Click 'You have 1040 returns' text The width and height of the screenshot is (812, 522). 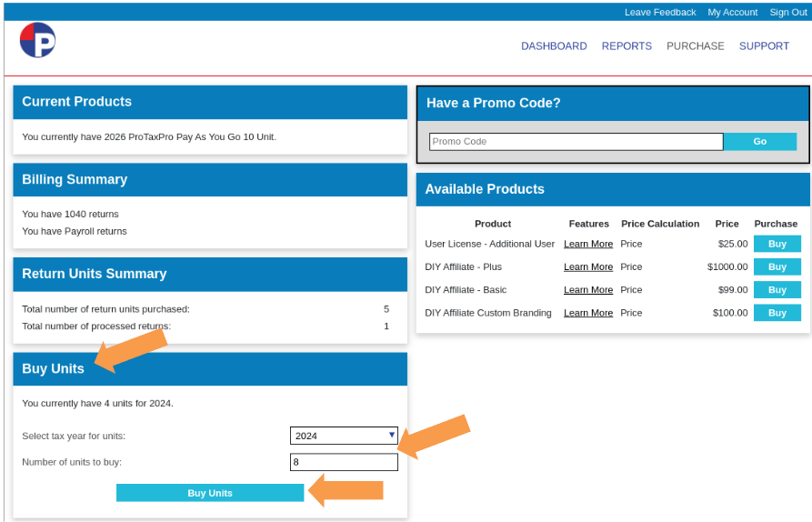click(x=70, y=214)
